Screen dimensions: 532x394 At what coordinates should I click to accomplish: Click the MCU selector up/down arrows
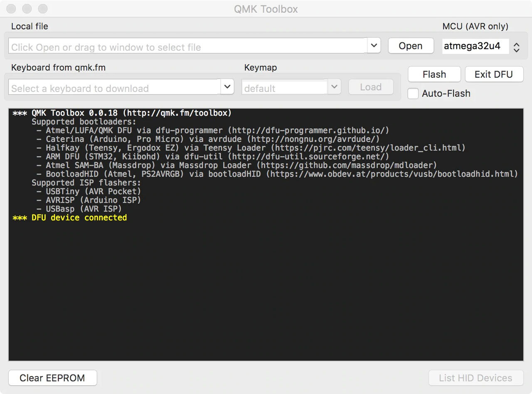[516, 47]
